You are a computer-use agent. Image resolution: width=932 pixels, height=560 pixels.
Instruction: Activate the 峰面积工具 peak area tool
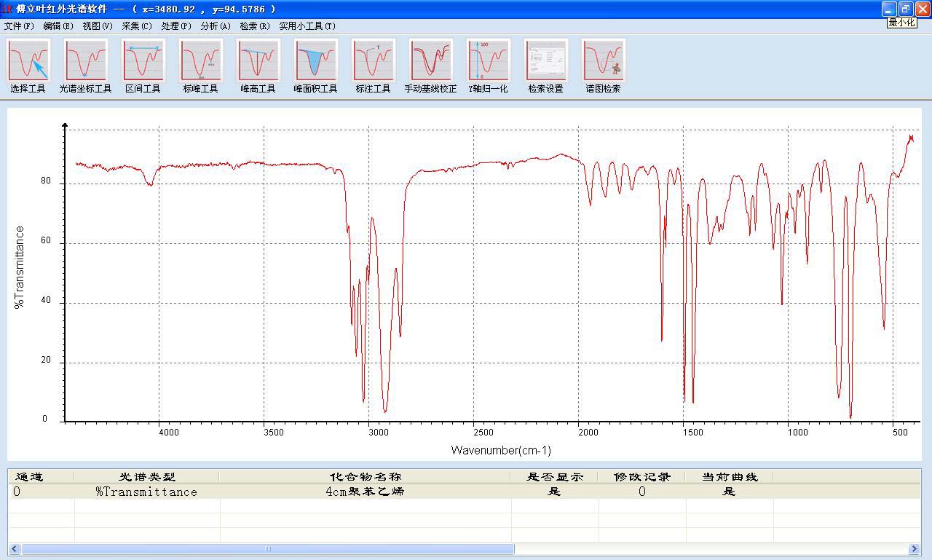click(315, 61)
